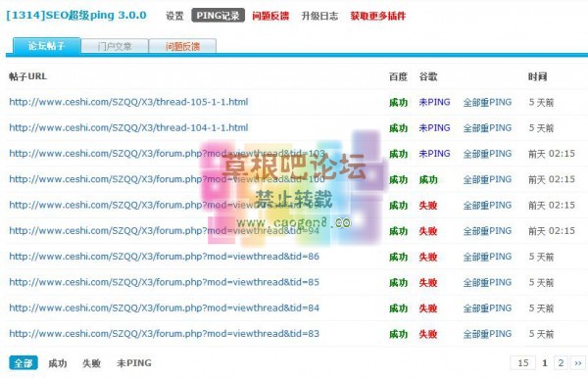
Task: Switch to the 门户文章 tab
Action: [x=115, y=46]
